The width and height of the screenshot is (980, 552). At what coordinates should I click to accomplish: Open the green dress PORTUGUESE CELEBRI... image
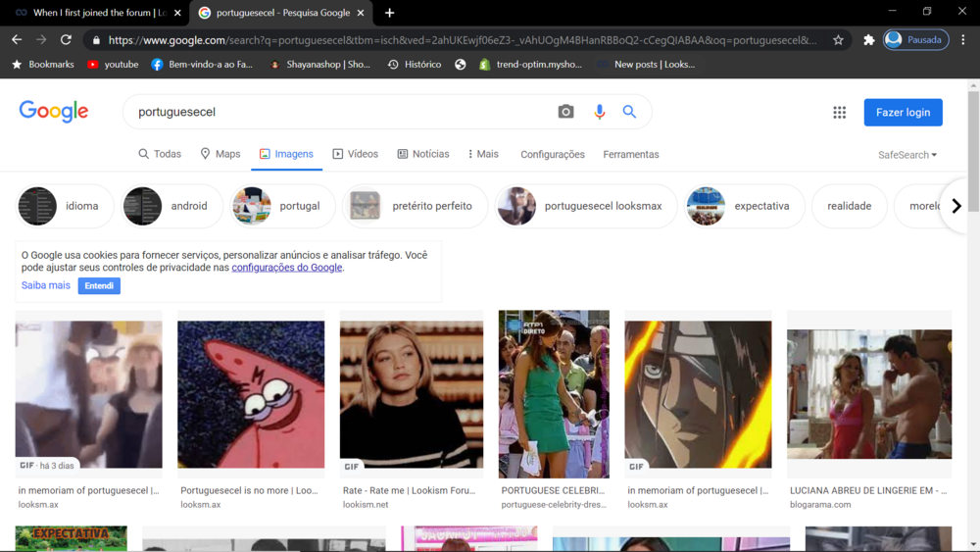(x=554, y=394)
